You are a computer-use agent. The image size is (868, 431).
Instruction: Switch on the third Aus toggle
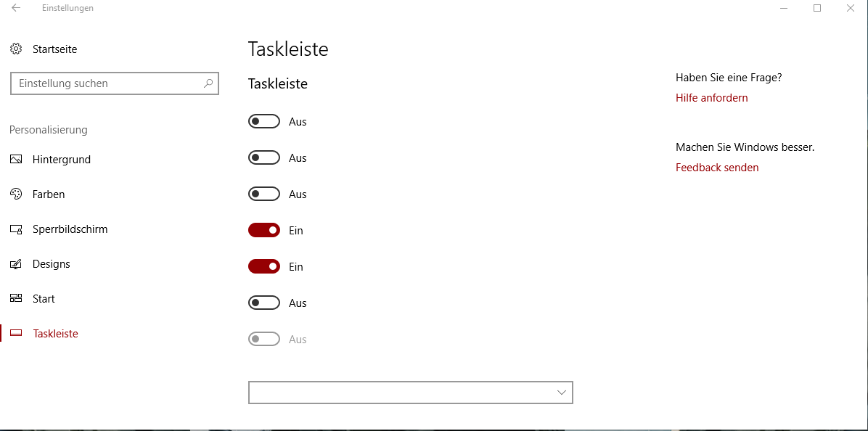tap(264, 194)
